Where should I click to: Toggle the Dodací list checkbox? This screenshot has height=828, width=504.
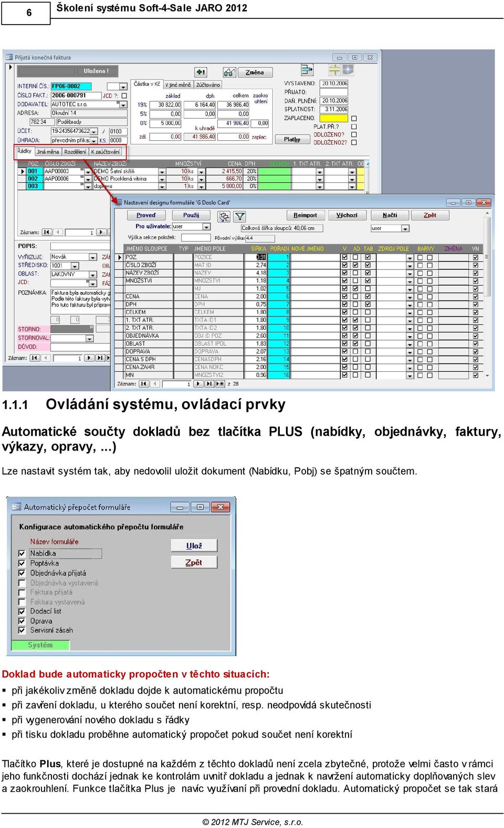tap(22, 611)
